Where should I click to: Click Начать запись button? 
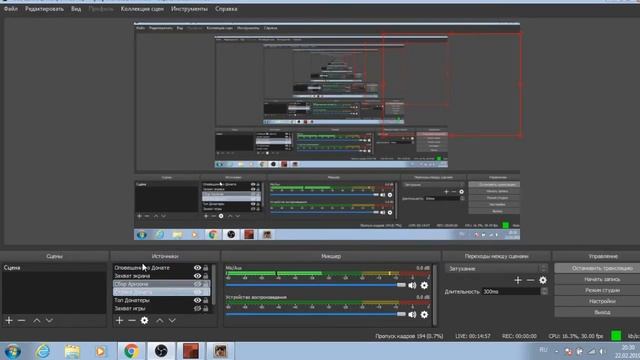click(x=597, y=279)
